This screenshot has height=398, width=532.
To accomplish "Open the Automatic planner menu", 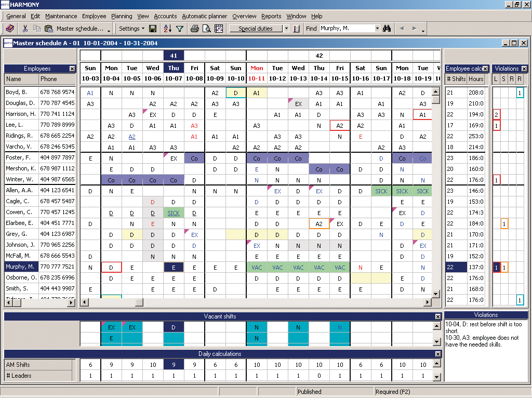I will pos(205,16).
